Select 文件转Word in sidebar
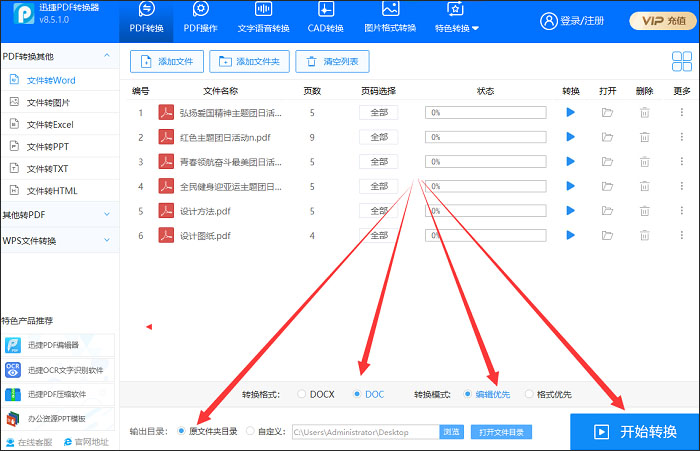Screen dimensions: 700x451 60,80
